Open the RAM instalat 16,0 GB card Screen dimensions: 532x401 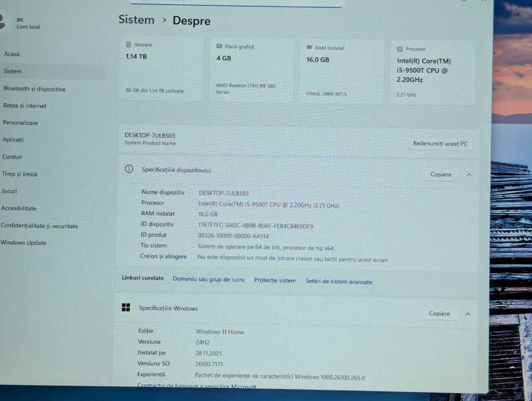click(x=342, y=72)
